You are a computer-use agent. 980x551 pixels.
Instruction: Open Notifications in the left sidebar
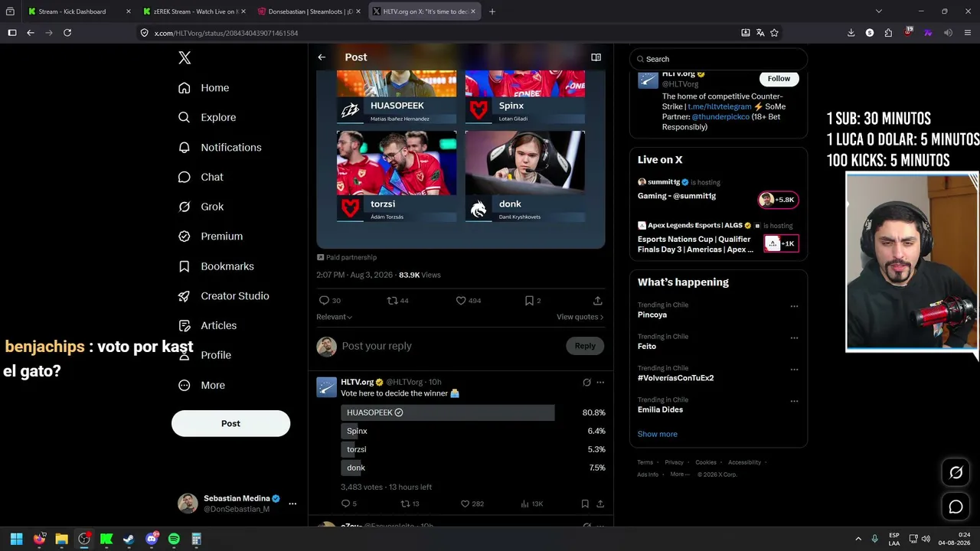(x=220, y=148)
